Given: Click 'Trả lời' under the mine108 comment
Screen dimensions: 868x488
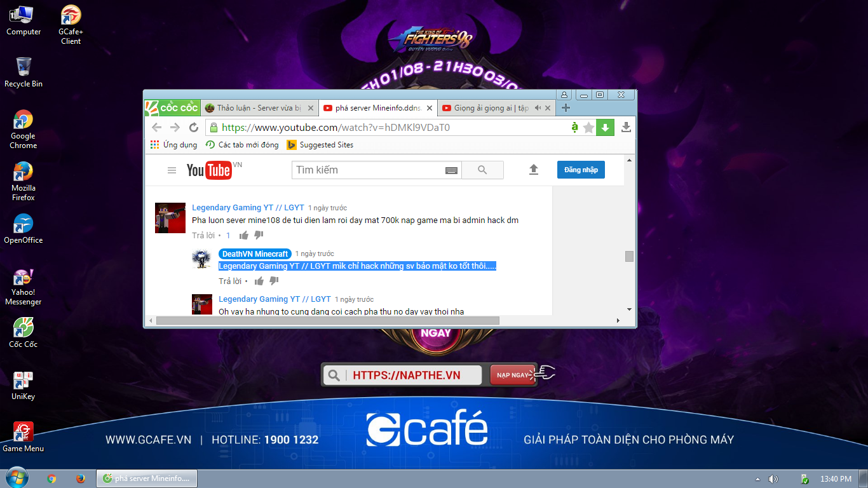Looking at the screenshot, I should coord(203,235).
